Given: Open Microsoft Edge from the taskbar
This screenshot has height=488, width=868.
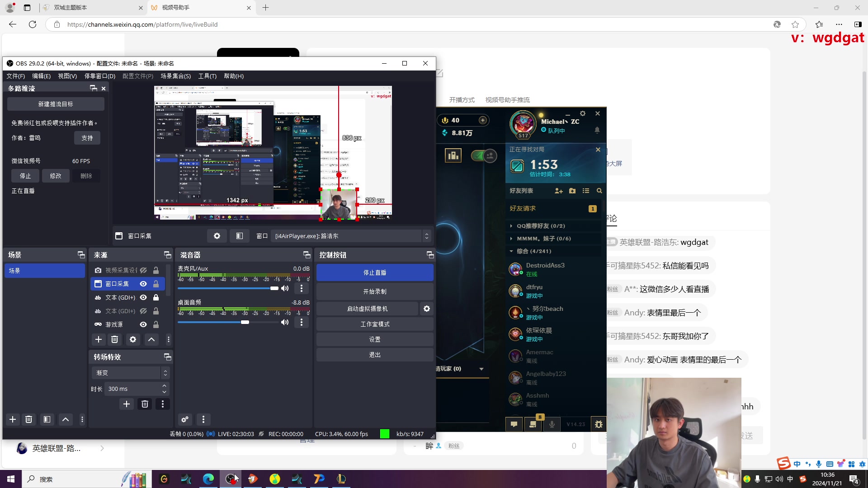Looking at the screenshot, I should point(208,479).
